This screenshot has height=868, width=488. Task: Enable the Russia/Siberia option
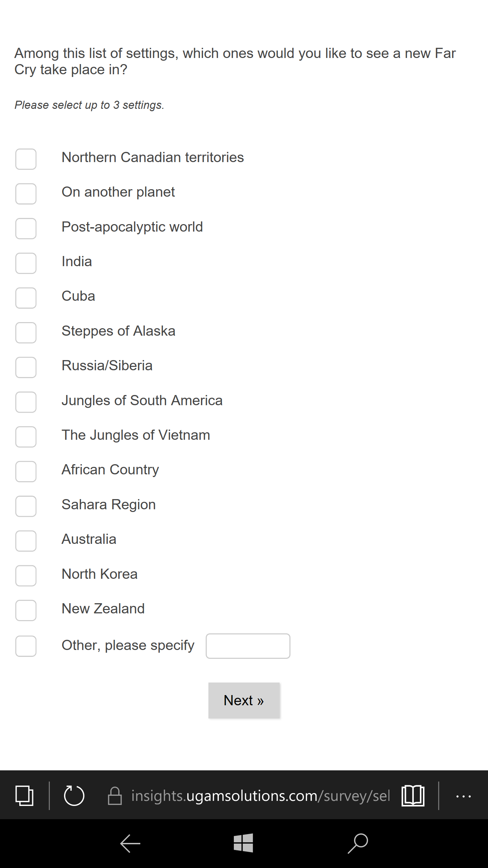[x=26, y=367]
